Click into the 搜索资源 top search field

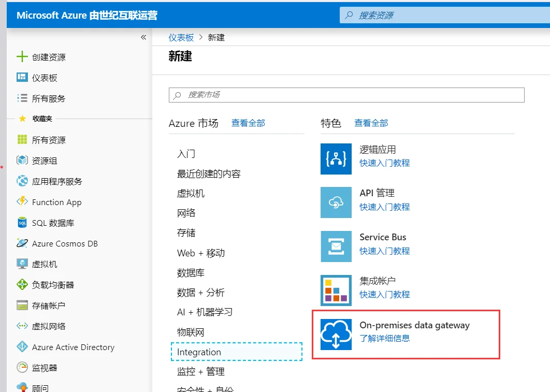tap(445, 15)
